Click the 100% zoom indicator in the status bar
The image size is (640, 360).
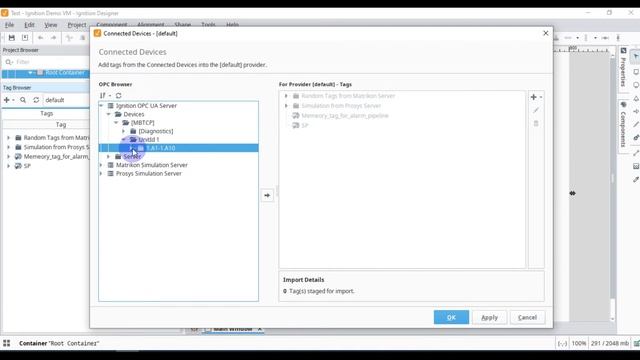(579, 343)
